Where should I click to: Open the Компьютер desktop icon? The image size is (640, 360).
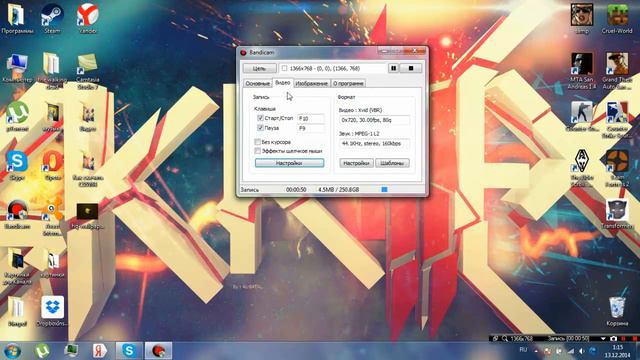pyautogui.click(x=17, y=69)
